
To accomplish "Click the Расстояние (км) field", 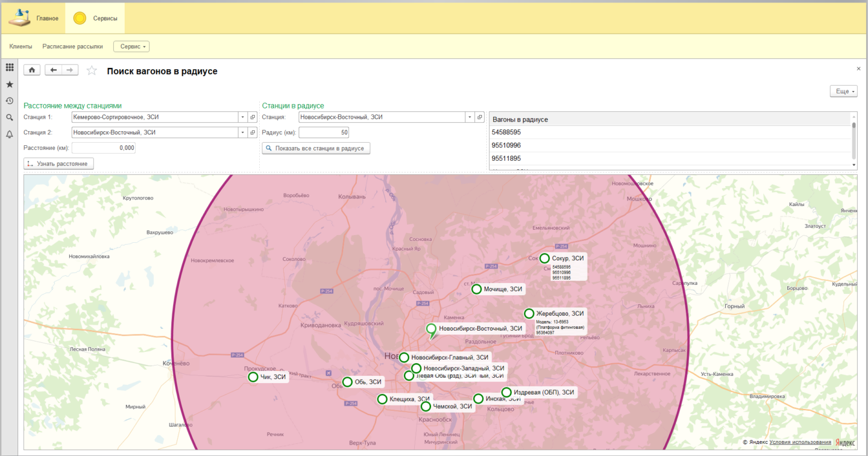I will point(104,148).
